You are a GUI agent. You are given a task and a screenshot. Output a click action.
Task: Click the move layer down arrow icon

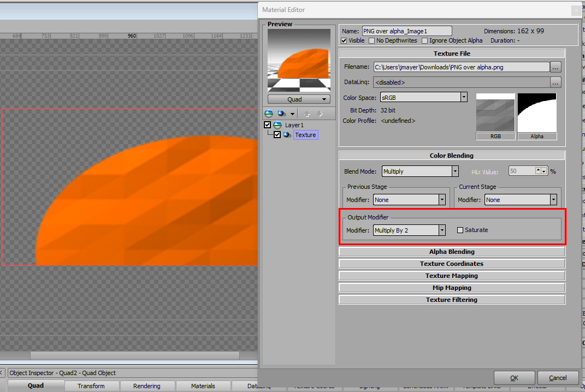click(x=320, y=114)
